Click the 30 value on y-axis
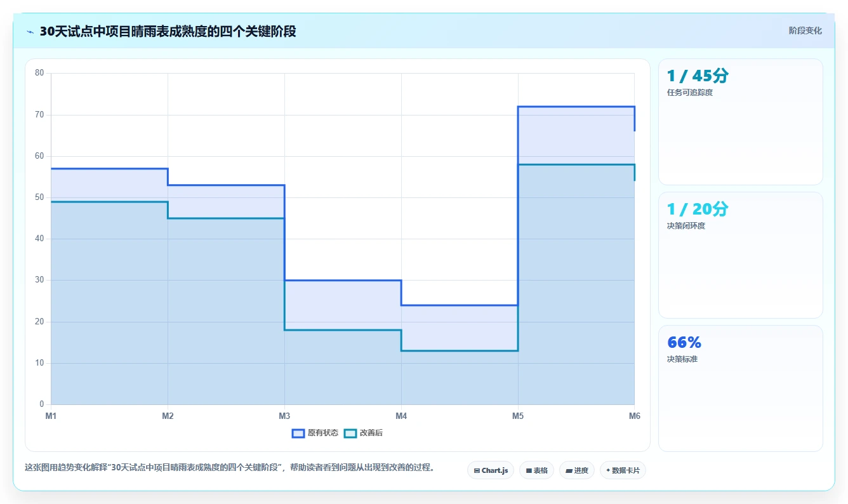 click(x=39, y=280)
